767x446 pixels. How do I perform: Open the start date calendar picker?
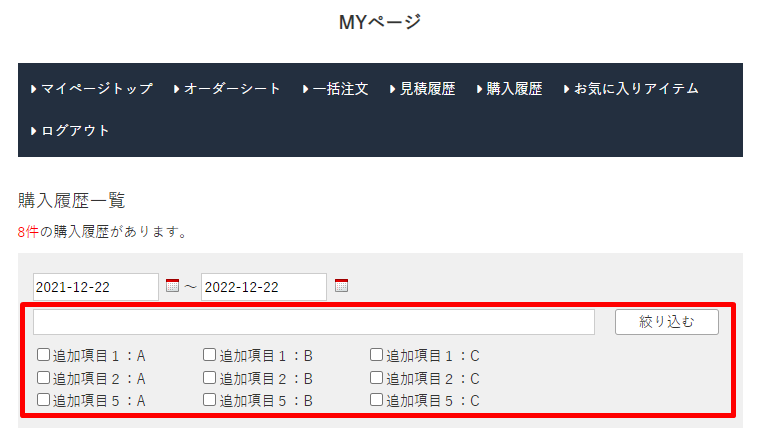(172, 286)
